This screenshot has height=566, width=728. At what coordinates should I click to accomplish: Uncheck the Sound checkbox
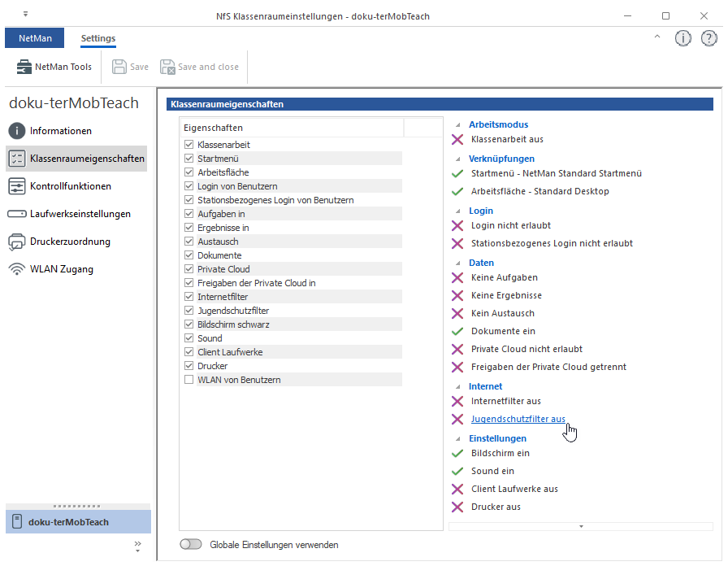[189, 338]
